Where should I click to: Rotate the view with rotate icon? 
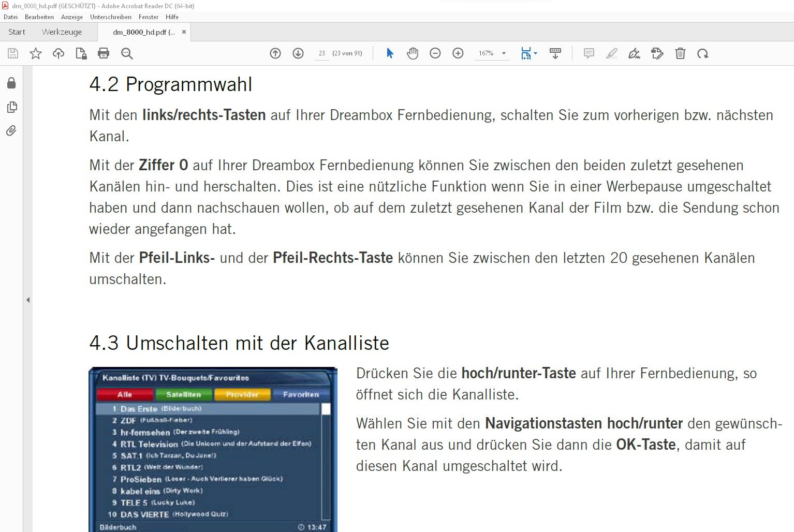click(x=702, y=53)
